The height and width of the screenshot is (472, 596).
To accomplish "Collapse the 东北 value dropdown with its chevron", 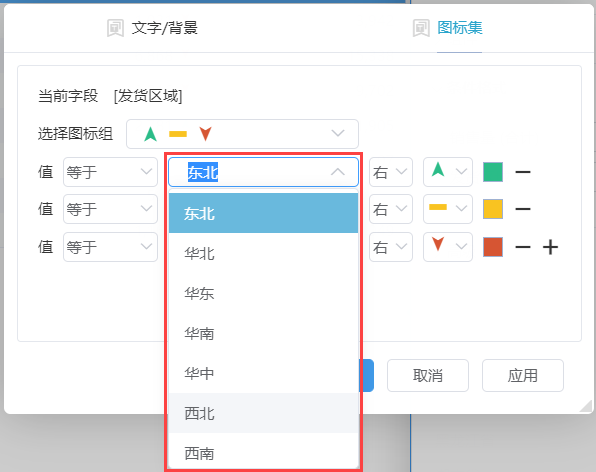I will pos(338,172).
